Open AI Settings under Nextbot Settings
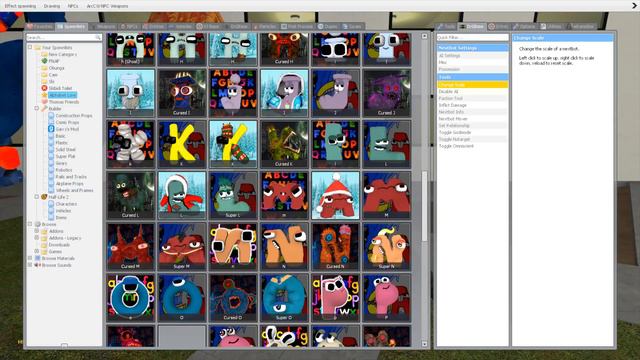The width and height of the screenshot is (640, 360). pos(473,56)
